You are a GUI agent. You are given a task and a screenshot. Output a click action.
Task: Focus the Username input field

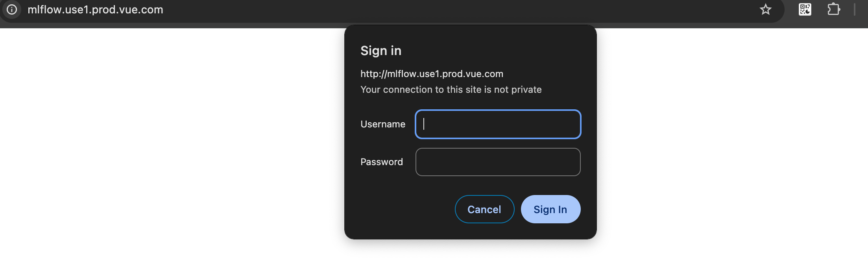pyautogui.click(x=498, y=124)
